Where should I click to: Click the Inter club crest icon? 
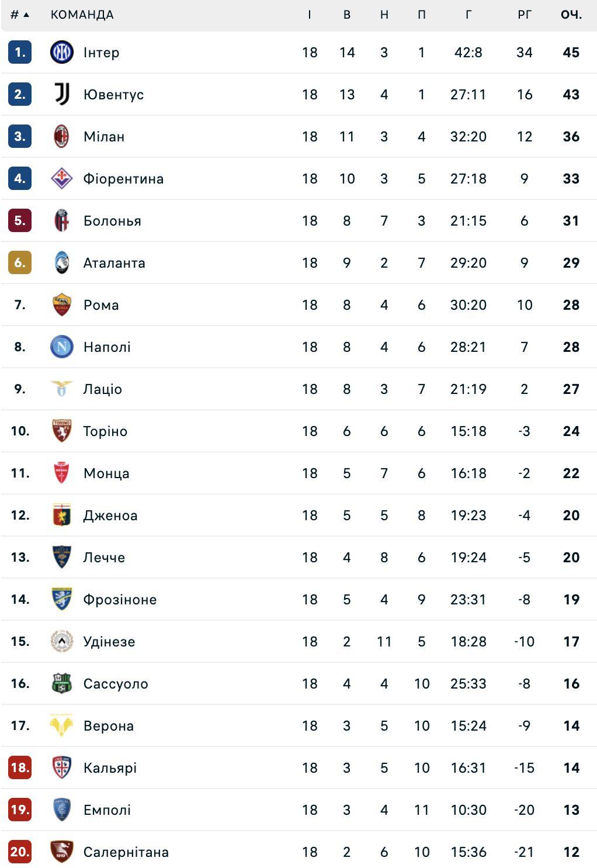click(61, 53)
